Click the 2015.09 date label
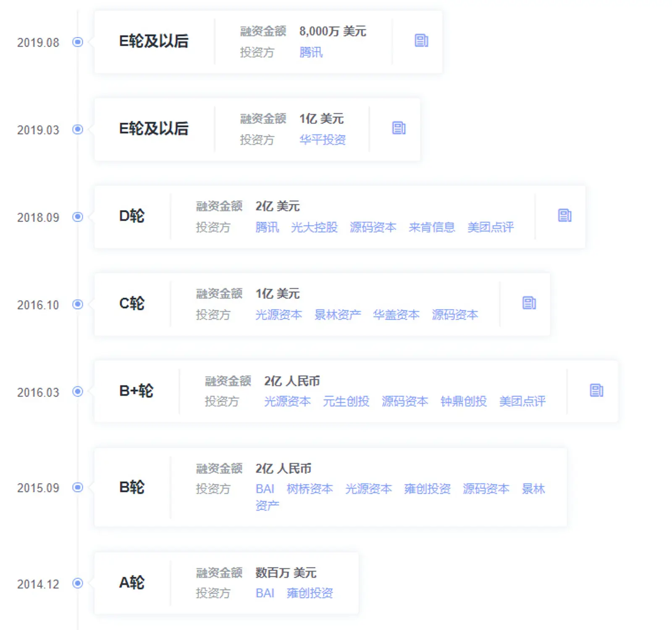Image resolution: width=672 pixels, height=630 pixels. coord(38,488)
